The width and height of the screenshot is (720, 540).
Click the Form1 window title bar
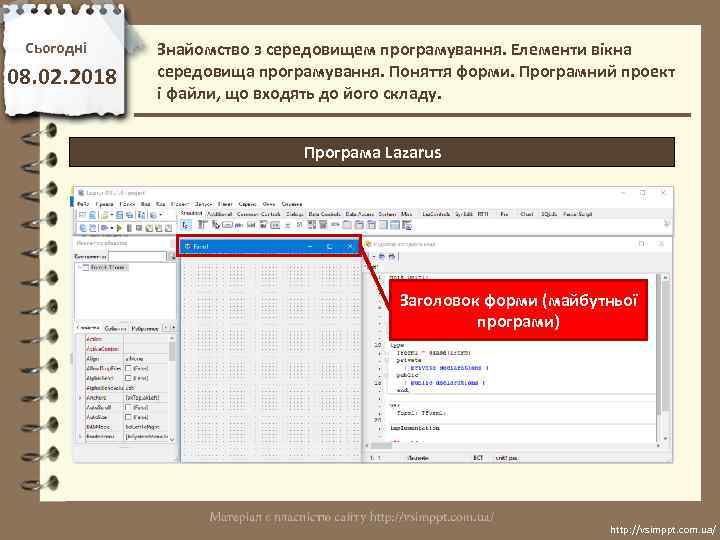point(269,247)
